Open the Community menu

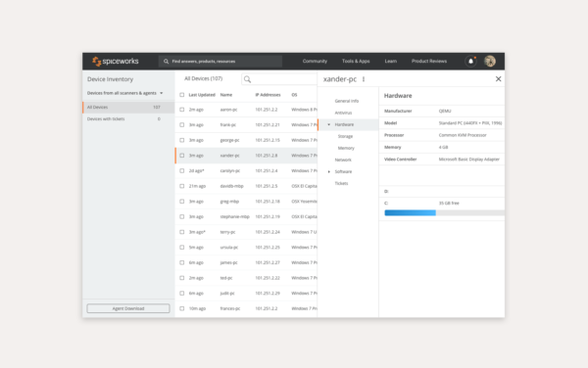coord(315,61)
